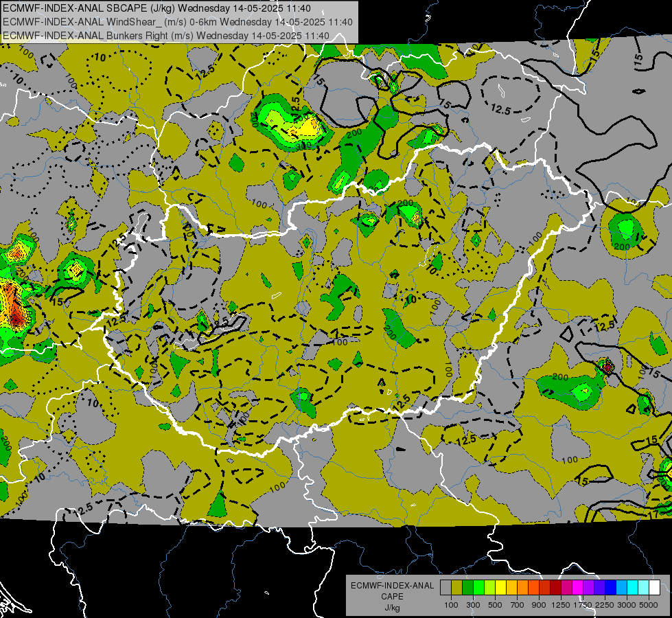The width and height of the screenshot is (672, 618).
Task: Select the dark green legend swatch
Action: point(467,588)
